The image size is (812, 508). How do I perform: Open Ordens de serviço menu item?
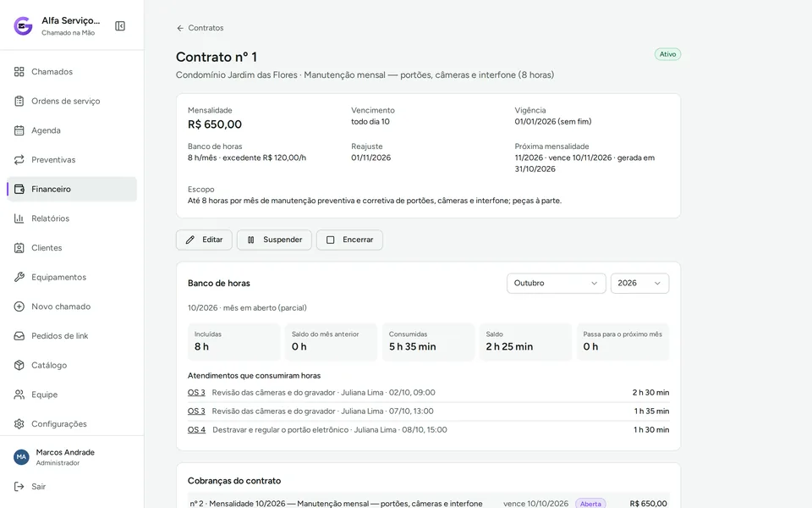pos(72,101)
